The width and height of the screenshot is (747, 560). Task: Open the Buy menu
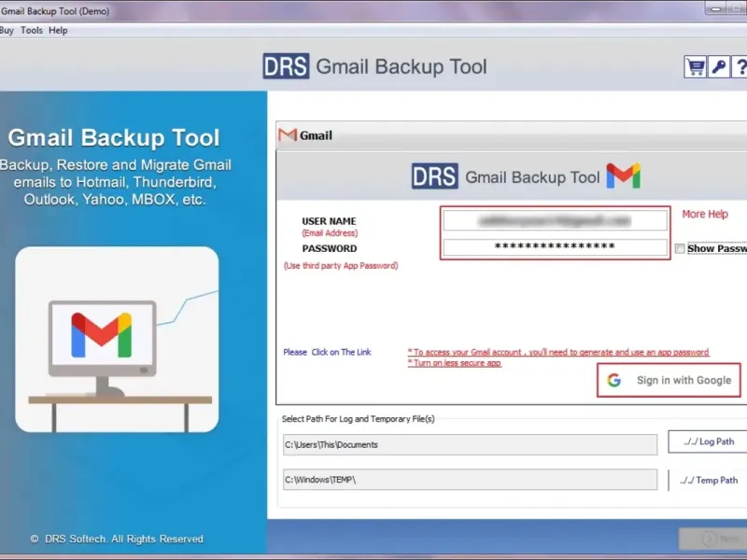tap(7, 31)
